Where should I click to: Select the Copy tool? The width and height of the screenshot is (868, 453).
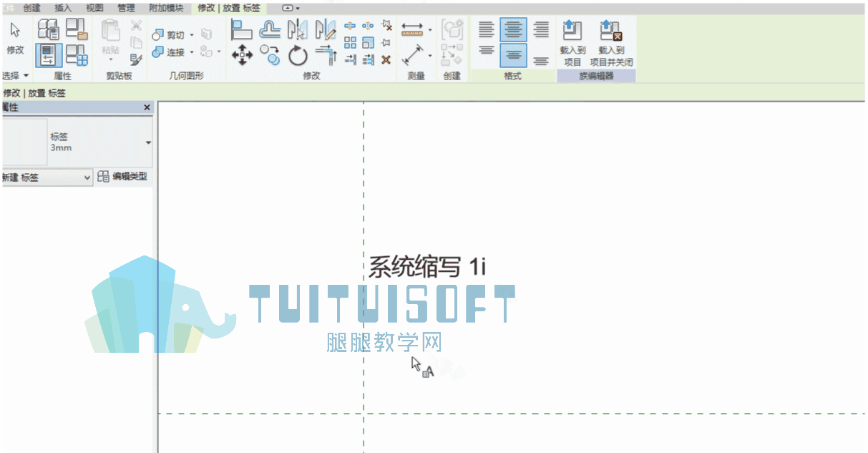(270, 55)
